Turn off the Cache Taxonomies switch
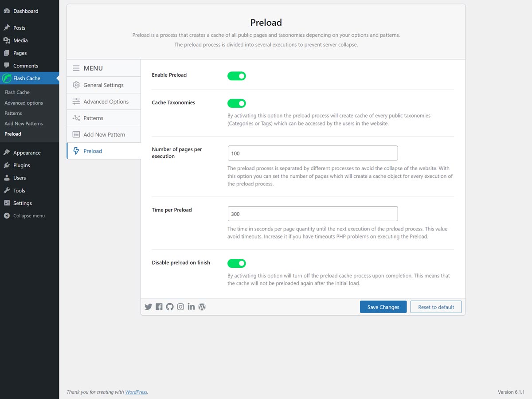This screenshot has width=532, height=399. [236, 103]
